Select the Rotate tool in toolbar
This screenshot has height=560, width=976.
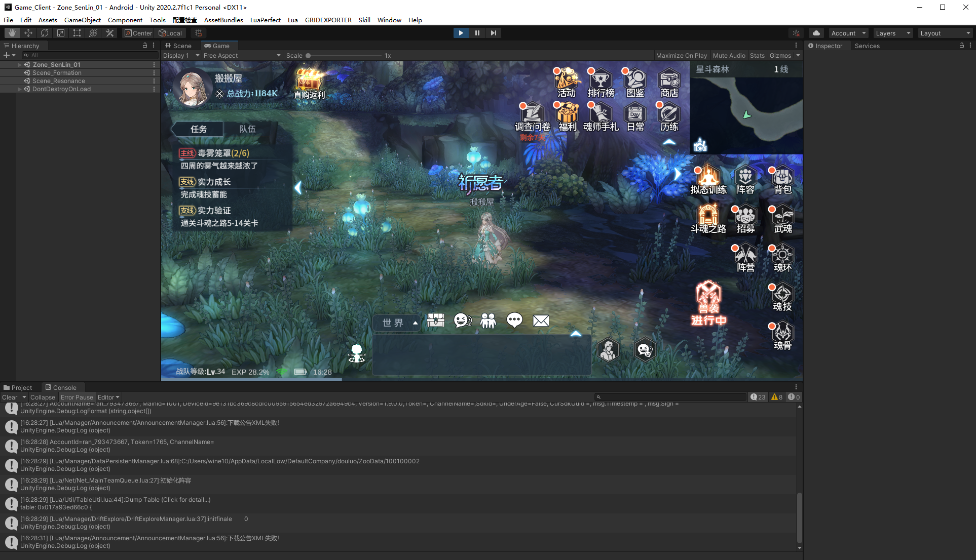click(x=45, y=33)
